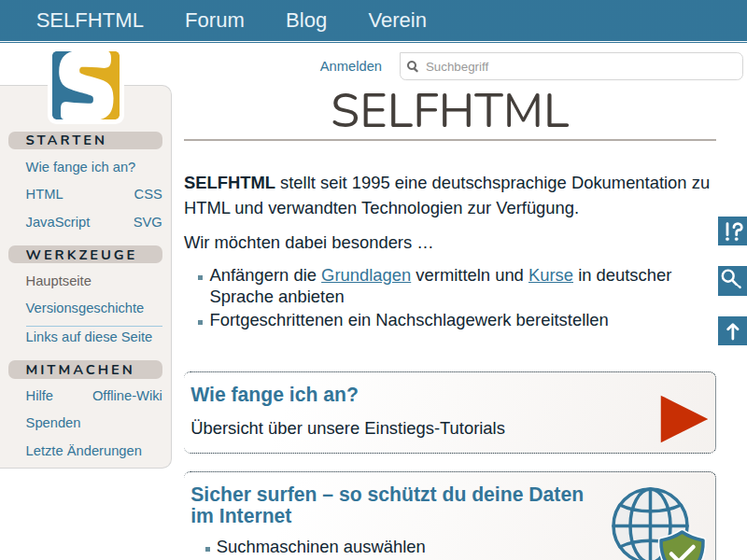Open SELFHTML in top navigation bar
747x560 pixels.
(90, 21)
